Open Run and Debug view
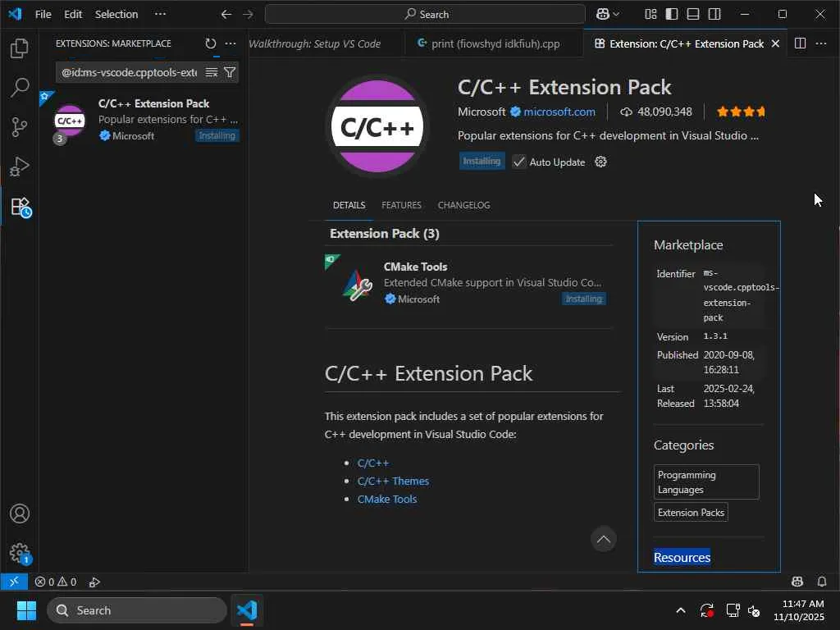This screenshot has width=840, height=630. click(x=20, y=167)
